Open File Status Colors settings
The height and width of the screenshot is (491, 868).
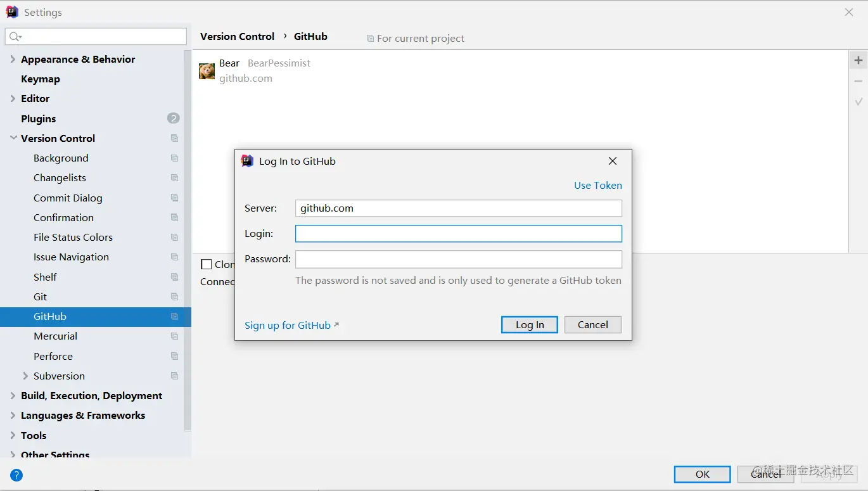[73, 237]
